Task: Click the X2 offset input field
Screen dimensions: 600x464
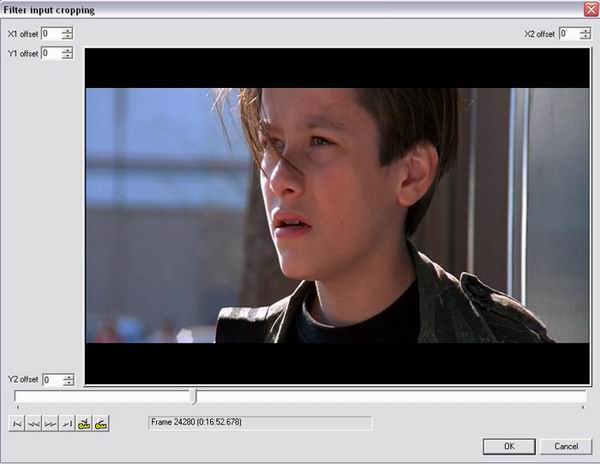Action: [x=569, y=34]
